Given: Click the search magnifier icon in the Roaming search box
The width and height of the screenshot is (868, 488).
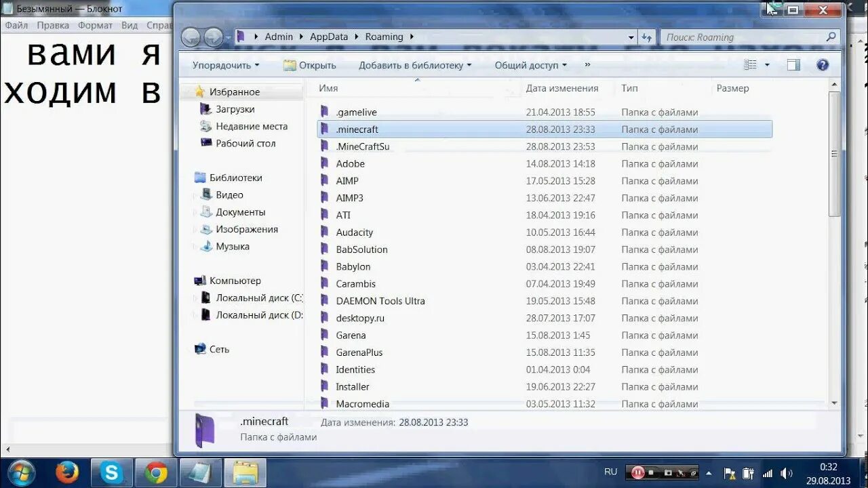Looking at the screenshot, I should coord(831,37).
